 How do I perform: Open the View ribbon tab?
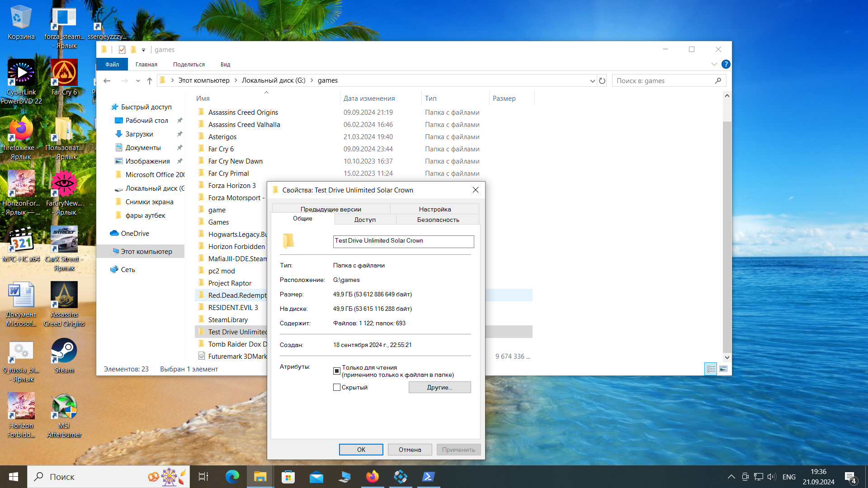pos(225,65)
